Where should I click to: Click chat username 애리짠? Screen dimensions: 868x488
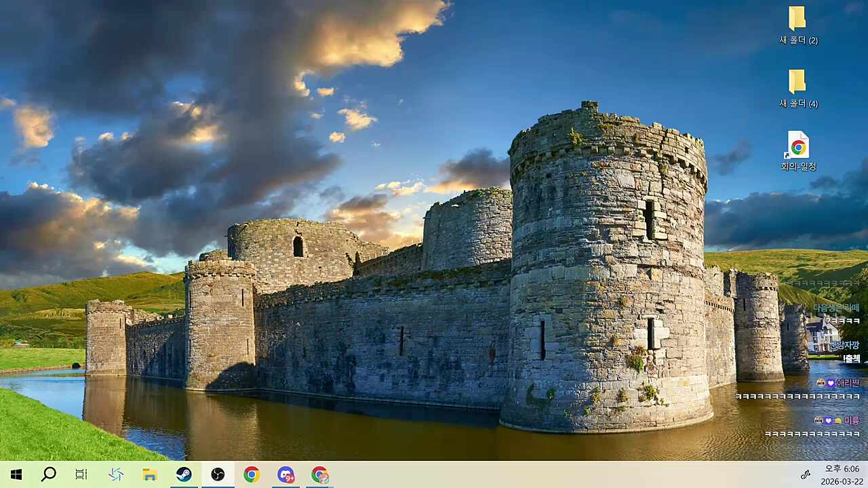(847, 383)
